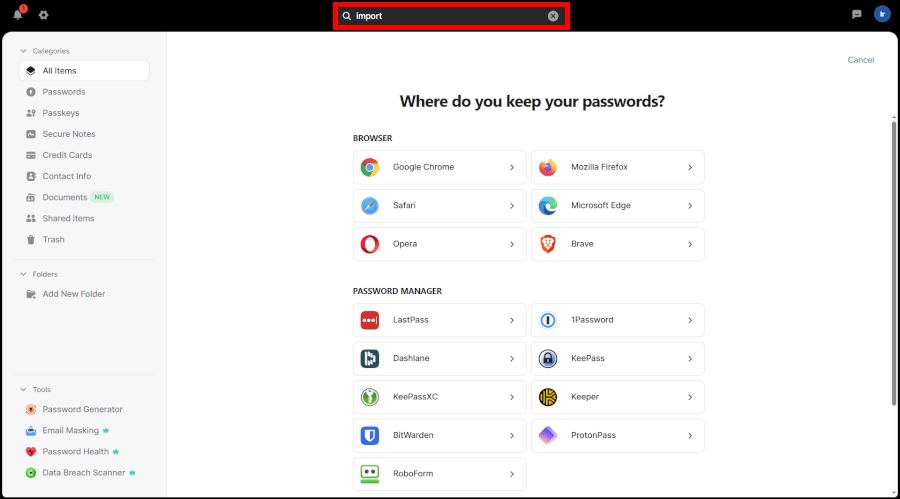Screen dimensions: 900x499
Task: Collapse the Categories section
Action: point(23,50)
